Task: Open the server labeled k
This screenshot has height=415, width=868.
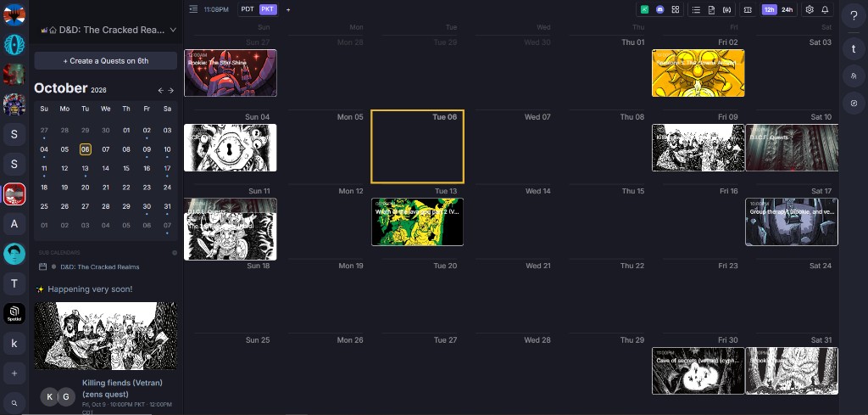Action: (x=14, y=344)
